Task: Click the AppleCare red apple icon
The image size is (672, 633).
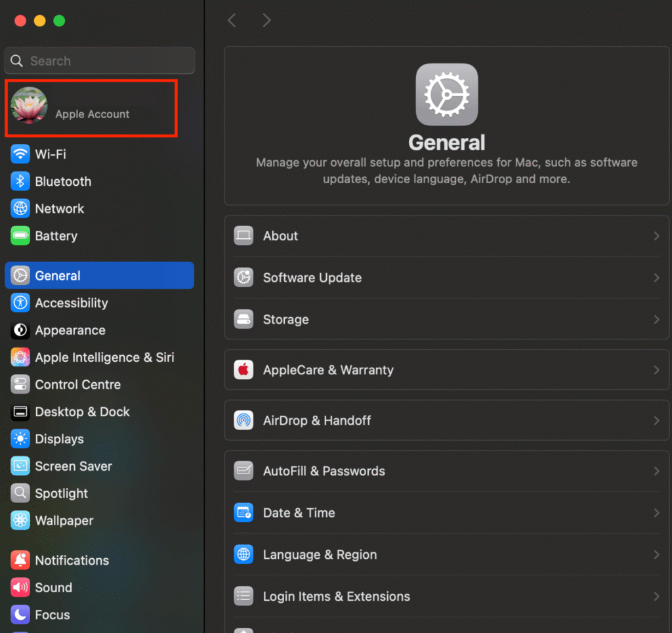Action: point(243,370)
